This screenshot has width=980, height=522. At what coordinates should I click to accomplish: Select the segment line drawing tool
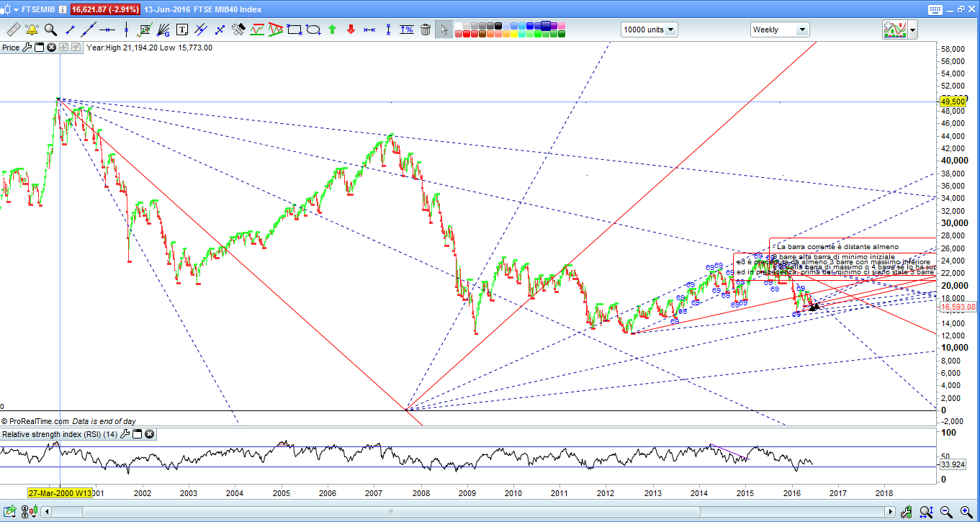tap(70, 30)
